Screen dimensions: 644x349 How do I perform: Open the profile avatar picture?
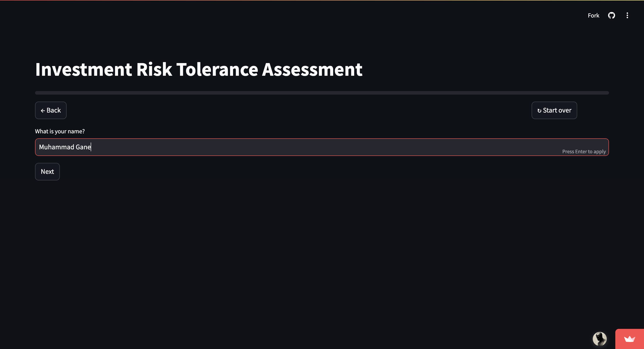click(x=600, y=339)
